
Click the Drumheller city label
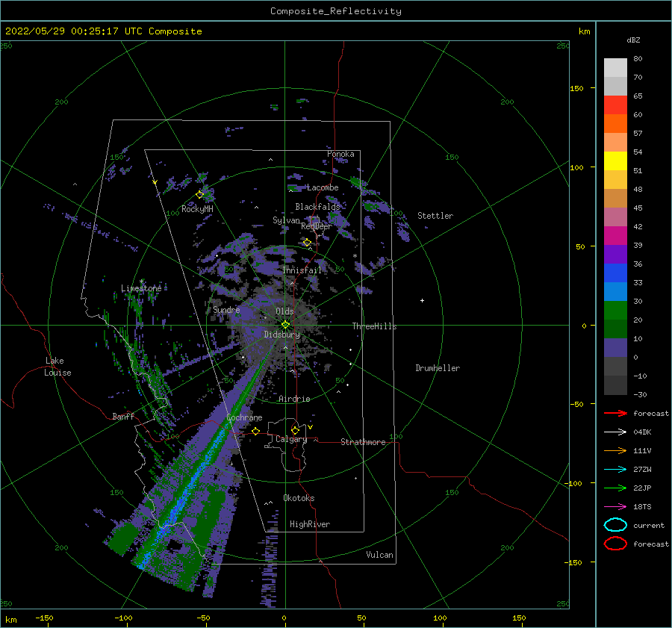[438, 368]
